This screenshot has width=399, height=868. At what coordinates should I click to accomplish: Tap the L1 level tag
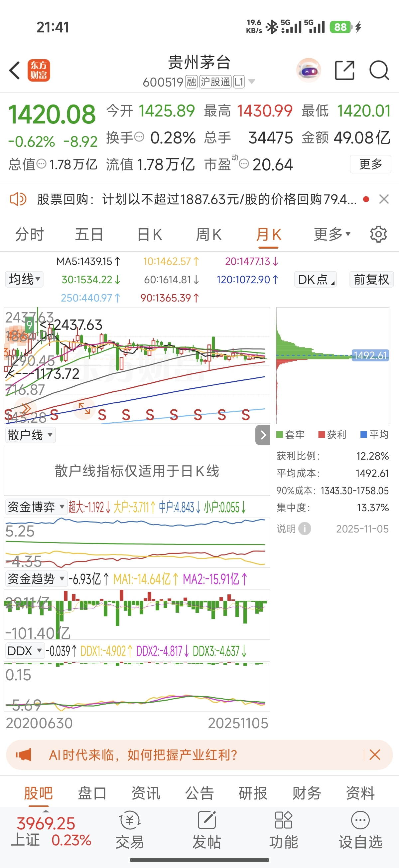click(x=239, y=82)
